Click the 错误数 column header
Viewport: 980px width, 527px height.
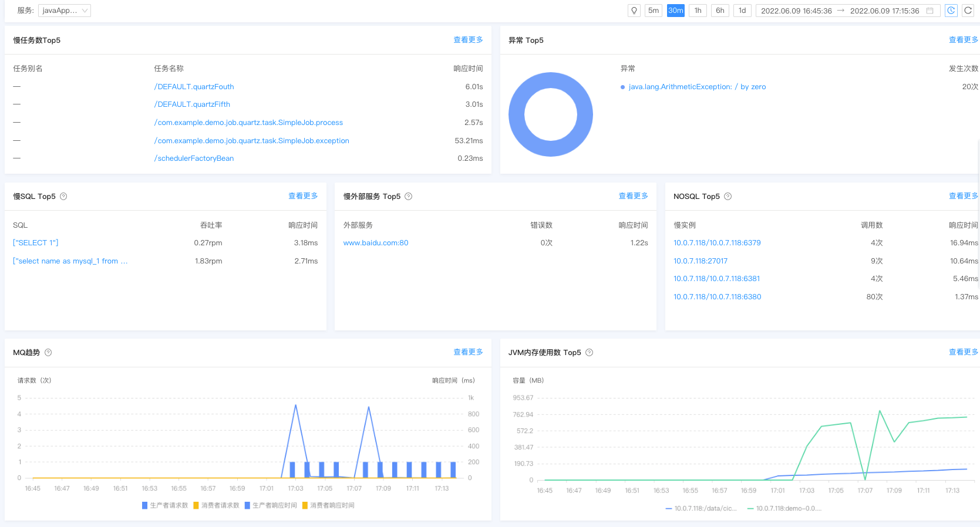coord(541,225)
